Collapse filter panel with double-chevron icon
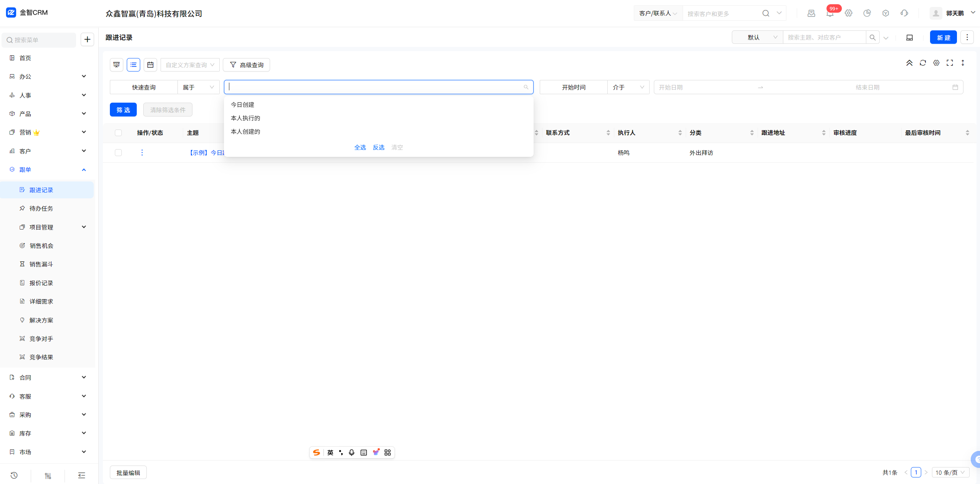This screenshot has width=980, height=484. click(x=909, y=63)
